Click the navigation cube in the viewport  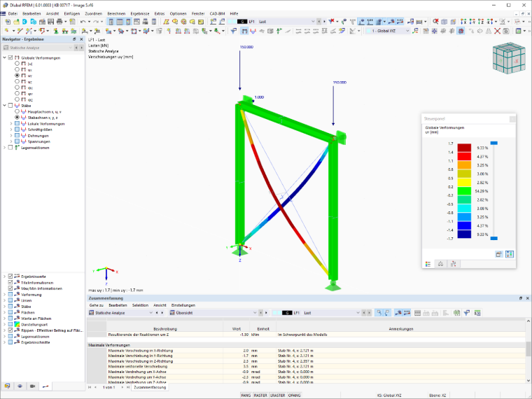click(509, 58)
